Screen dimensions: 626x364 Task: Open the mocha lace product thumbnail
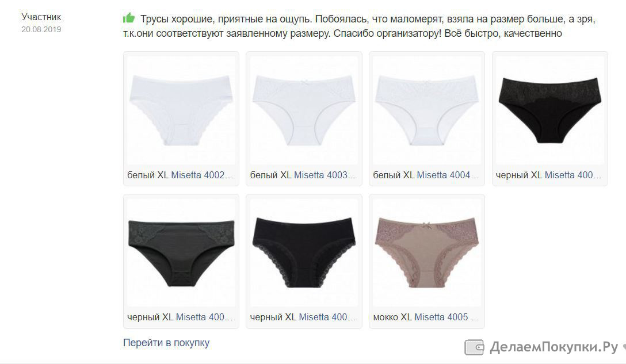[427, 252]
